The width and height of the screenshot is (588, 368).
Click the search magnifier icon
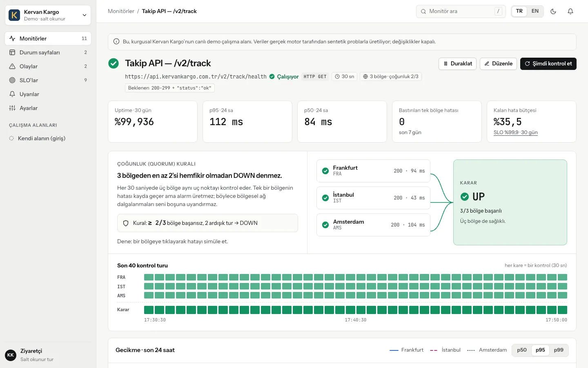click(x=423, y=11)
